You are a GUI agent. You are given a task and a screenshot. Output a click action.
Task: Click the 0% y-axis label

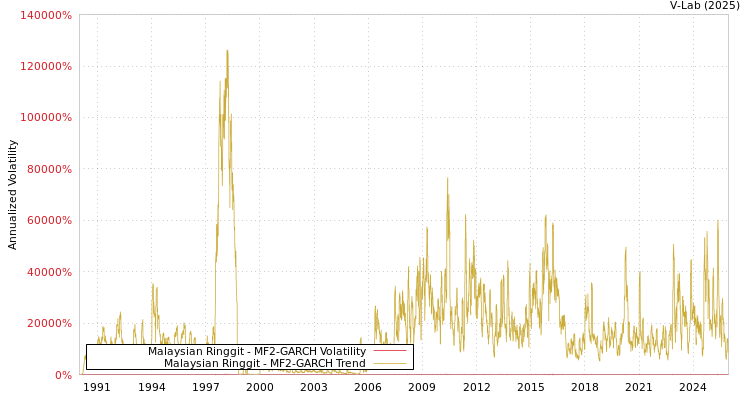click(62, 375)
